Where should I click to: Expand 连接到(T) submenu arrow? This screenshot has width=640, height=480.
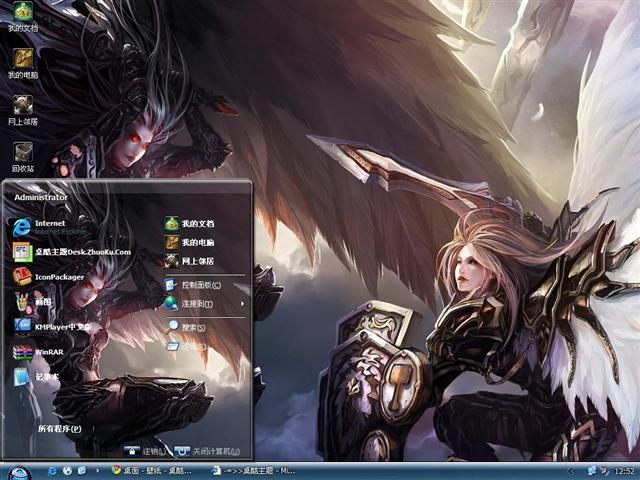pyautogui.click(x=242, y=304)
